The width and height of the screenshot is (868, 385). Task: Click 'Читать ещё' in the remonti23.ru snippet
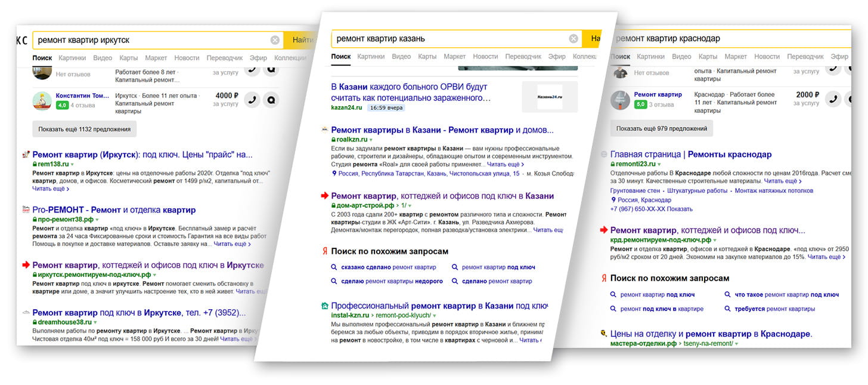coord(783,181)
